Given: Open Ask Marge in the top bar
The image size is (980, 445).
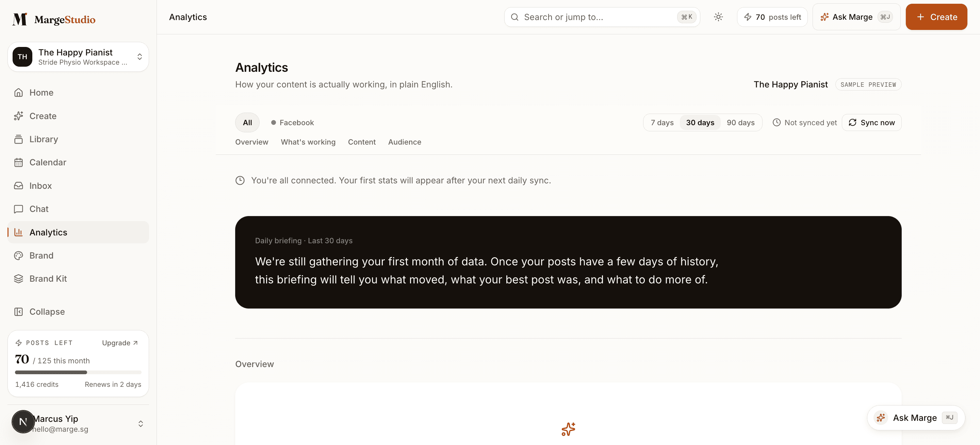Looking at the screenshot, I should [x=856, y=17].
